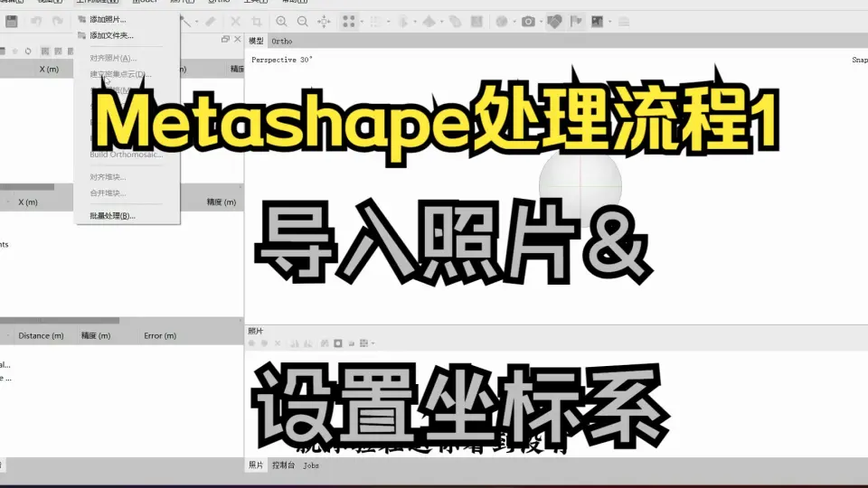The image size is (868, 488).
Task: Zoom in with the magnifier plus icon
Action: [281, 22]
